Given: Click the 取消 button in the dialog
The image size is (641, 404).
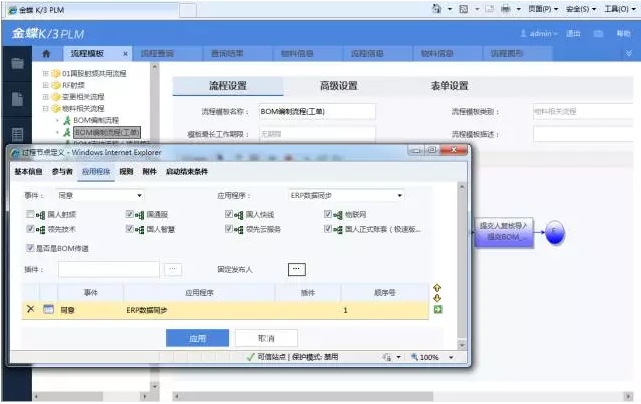Looking at the screenshot, I should click(266, 338).
